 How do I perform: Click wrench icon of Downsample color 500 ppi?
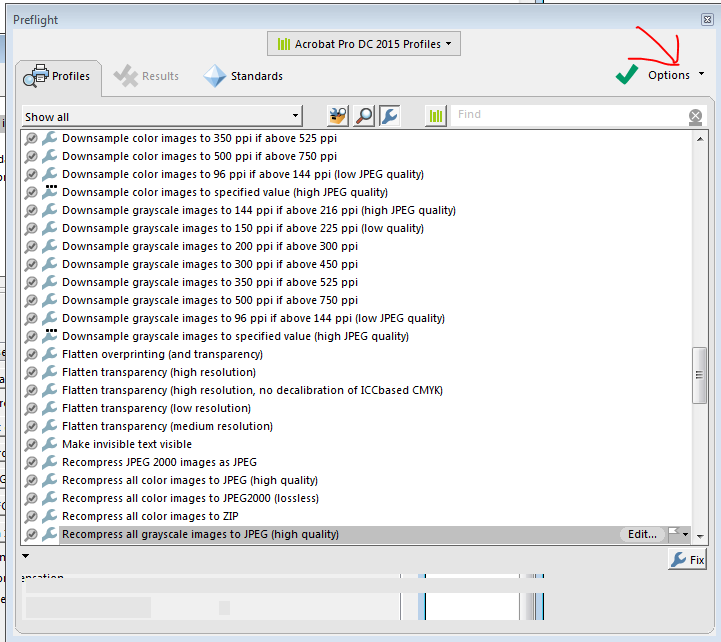pos(49,156)
